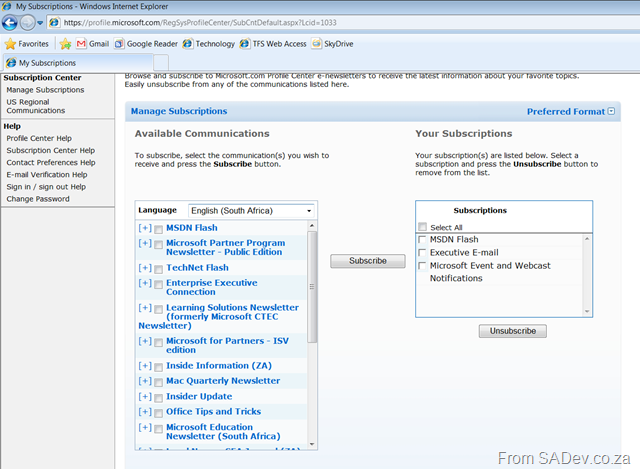
Task: Open the Office Tips and Tricks link
Action: click(213, 411)
